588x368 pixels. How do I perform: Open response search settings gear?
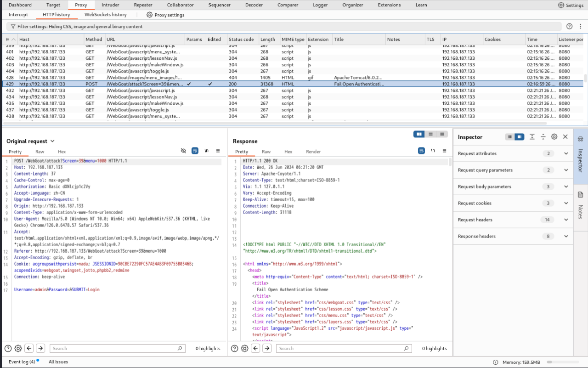[245, 348]
